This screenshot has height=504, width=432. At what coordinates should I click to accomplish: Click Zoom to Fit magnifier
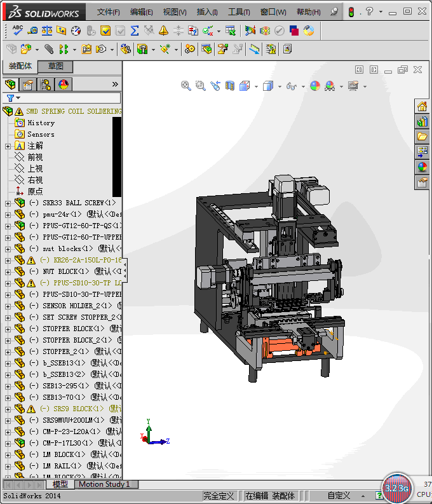point(186,86)
